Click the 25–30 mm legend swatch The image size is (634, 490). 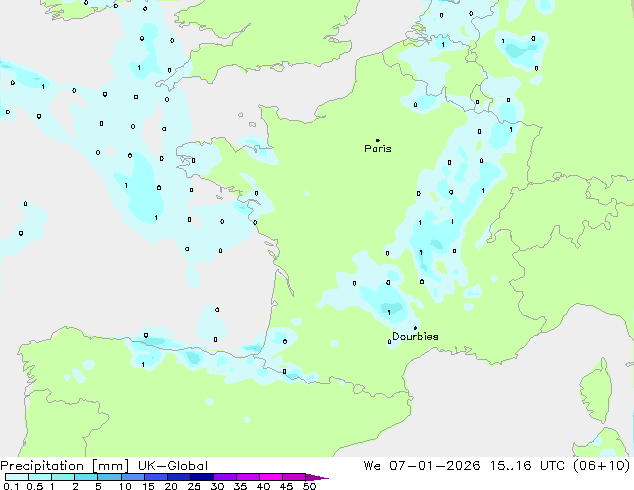pos(201,477)
